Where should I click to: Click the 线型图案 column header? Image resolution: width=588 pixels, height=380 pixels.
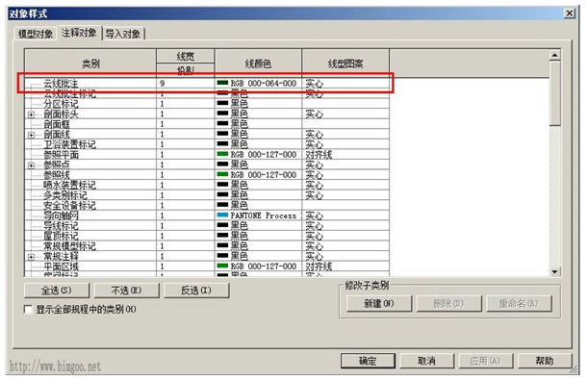345,63
